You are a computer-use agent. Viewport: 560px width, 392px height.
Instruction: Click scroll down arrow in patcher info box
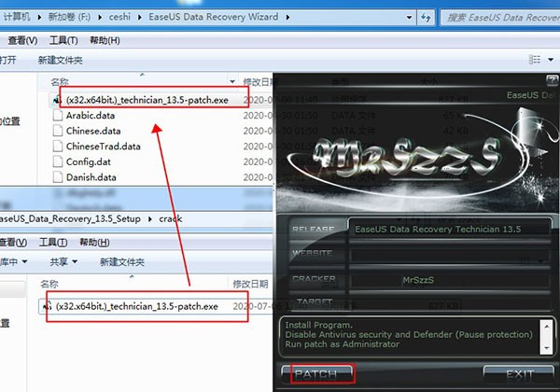click(x=546, y=348)
